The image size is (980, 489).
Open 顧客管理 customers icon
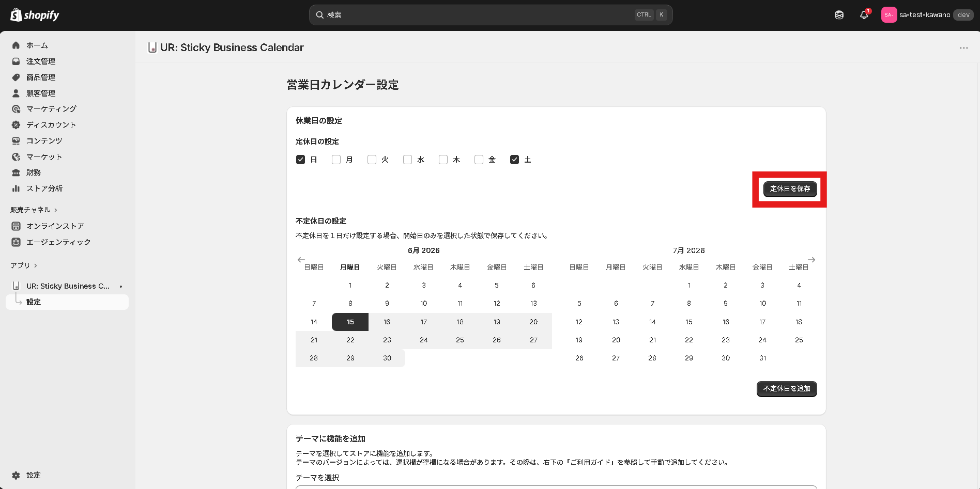click(16, 93)
